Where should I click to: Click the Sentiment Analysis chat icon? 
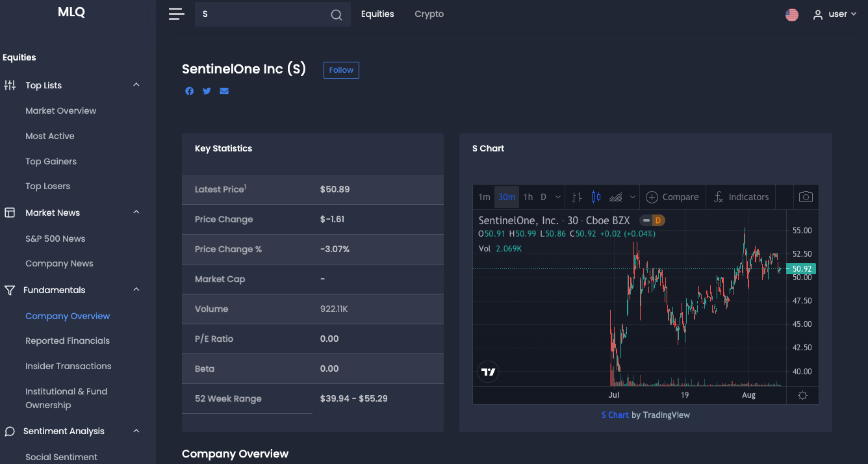click(x=10, y=432)
